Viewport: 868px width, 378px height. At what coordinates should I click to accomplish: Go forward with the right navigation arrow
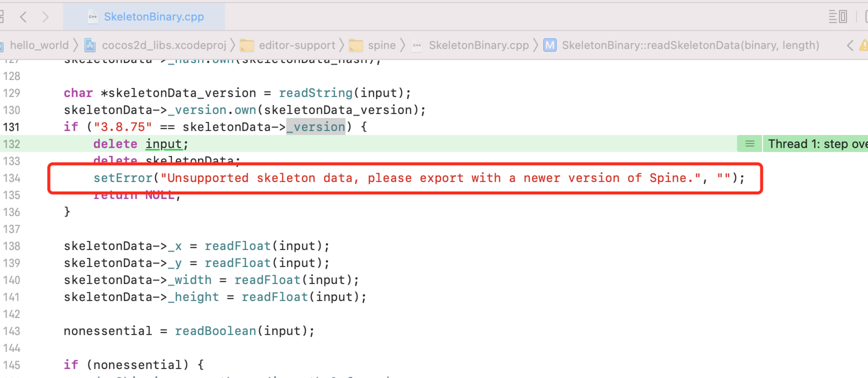45,16
